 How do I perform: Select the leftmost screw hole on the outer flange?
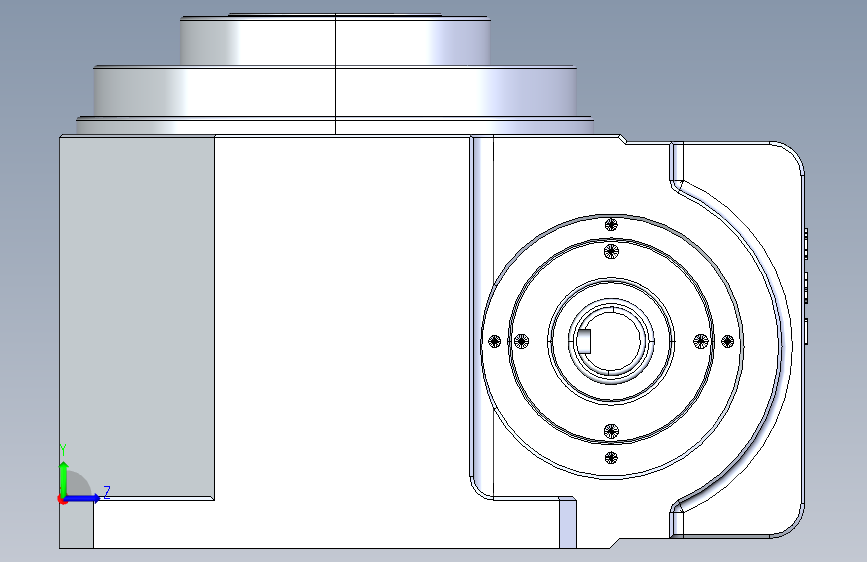(x=495, y=341)
